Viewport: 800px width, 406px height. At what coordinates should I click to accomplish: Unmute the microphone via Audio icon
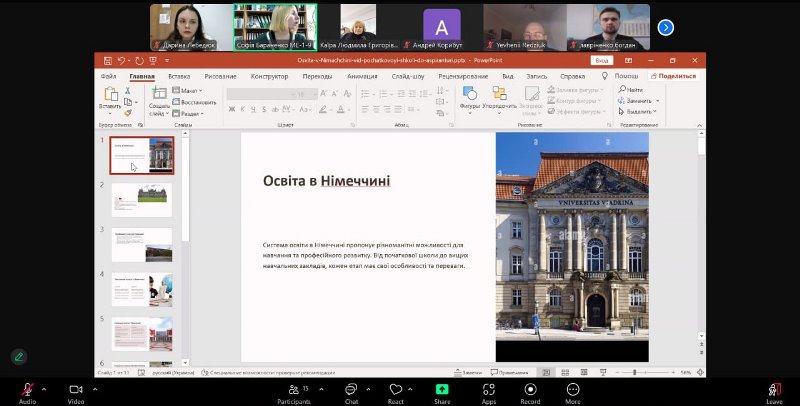(27, 388)
